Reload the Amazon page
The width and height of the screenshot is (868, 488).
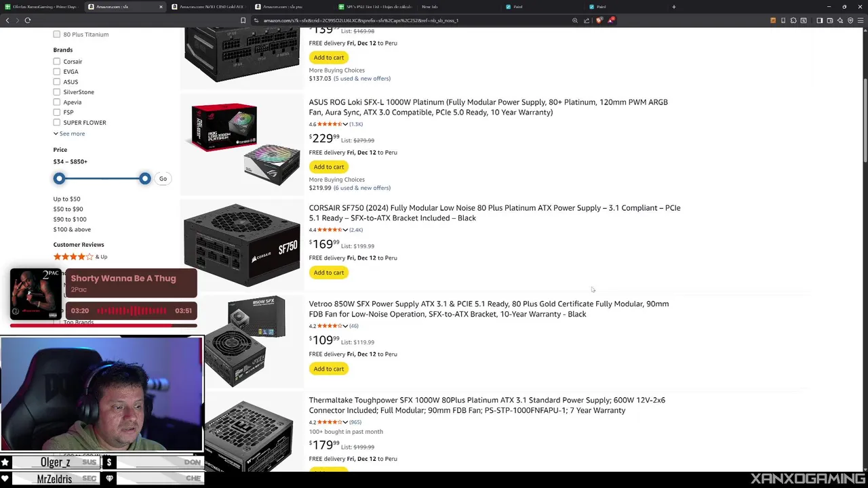tap(28, 20)
